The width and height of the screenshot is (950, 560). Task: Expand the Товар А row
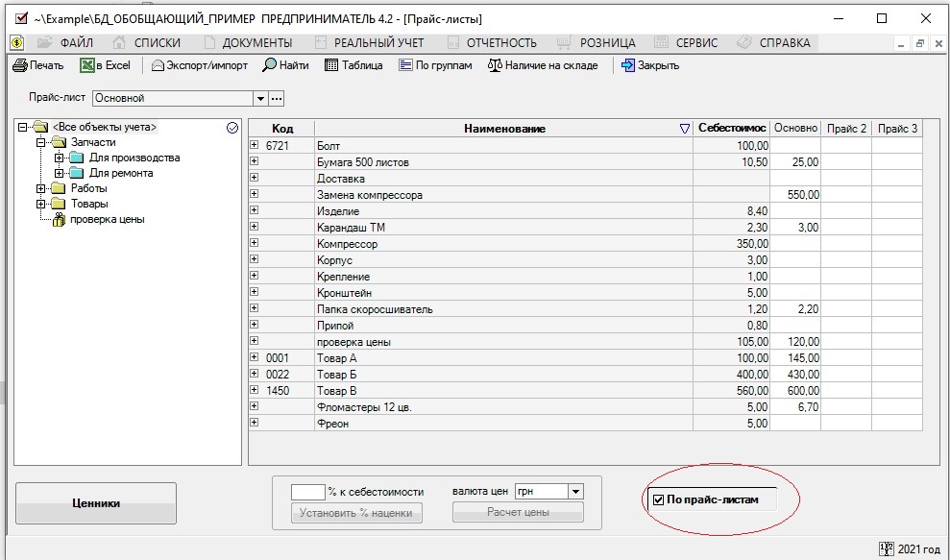point(255,358)
